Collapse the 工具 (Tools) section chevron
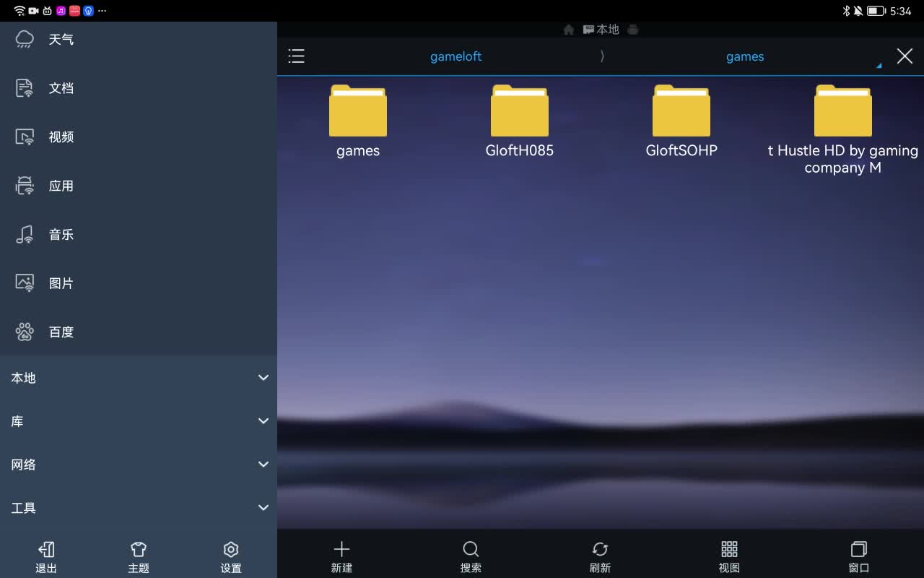Image resolution: width=924 pixels, height=578 pixels. tap(263, 507)
